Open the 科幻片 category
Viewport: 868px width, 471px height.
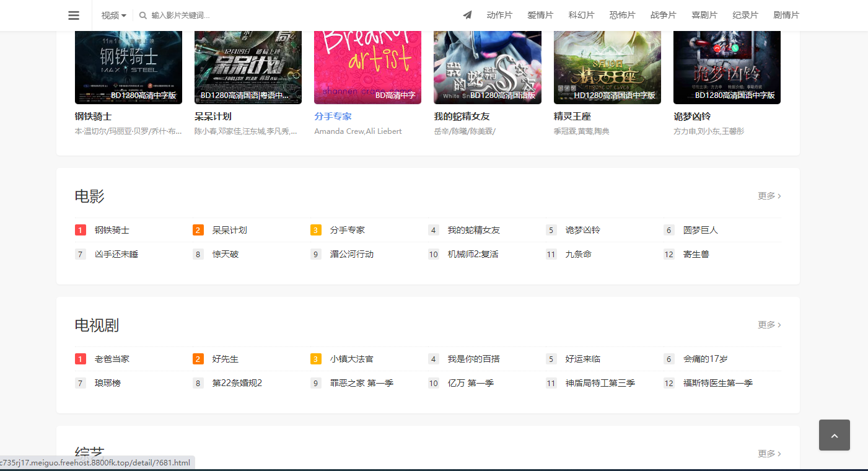(581, 15)
